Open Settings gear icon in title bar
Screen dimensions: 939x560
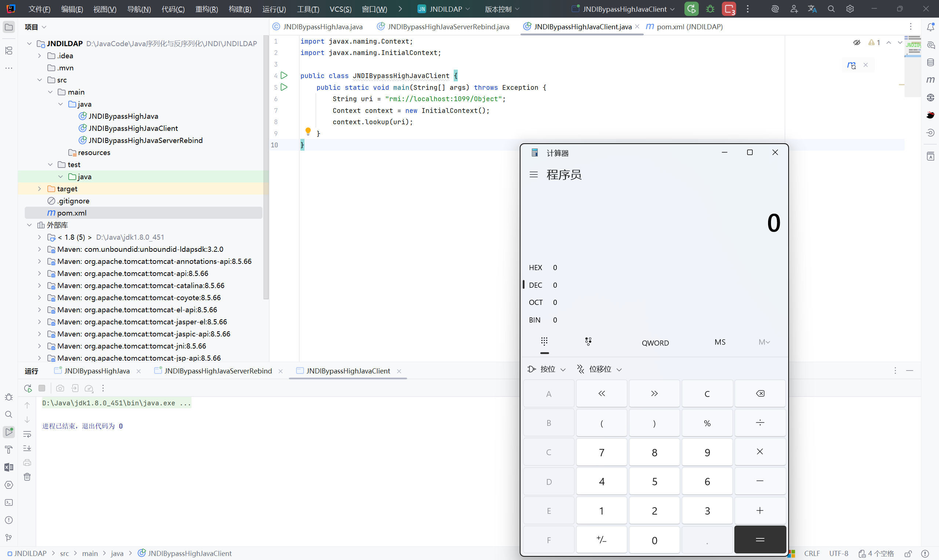click(850, 9)
